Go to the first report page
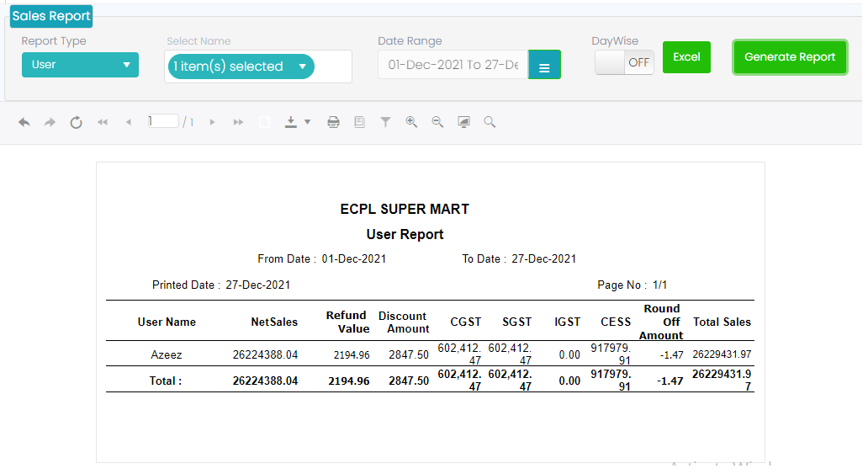Image resolution: width=868 pixels, height=474 pixels. (x=103, y=122)
